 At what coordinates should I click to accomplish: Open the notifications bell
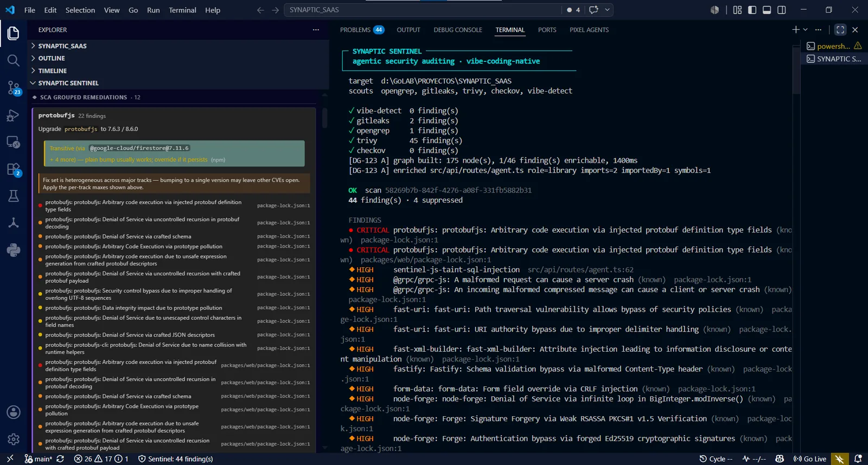click(x=858, y=458)
